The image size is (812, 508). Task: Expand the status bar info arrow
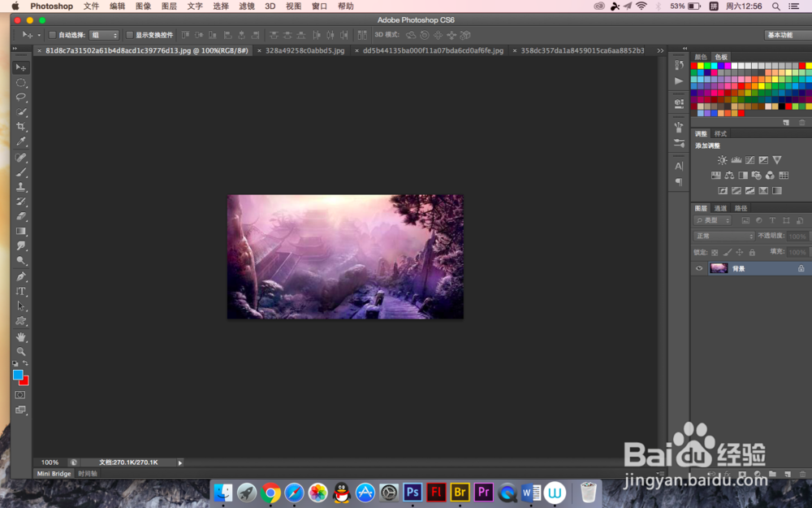coord(180,463)
